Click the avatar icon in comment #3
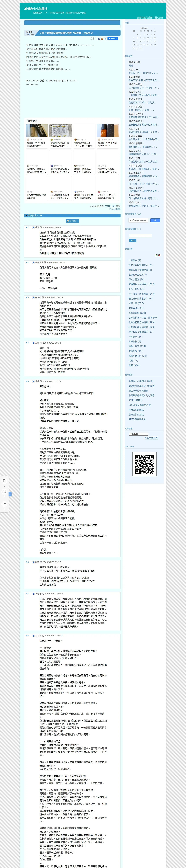 tap(34, 298)
